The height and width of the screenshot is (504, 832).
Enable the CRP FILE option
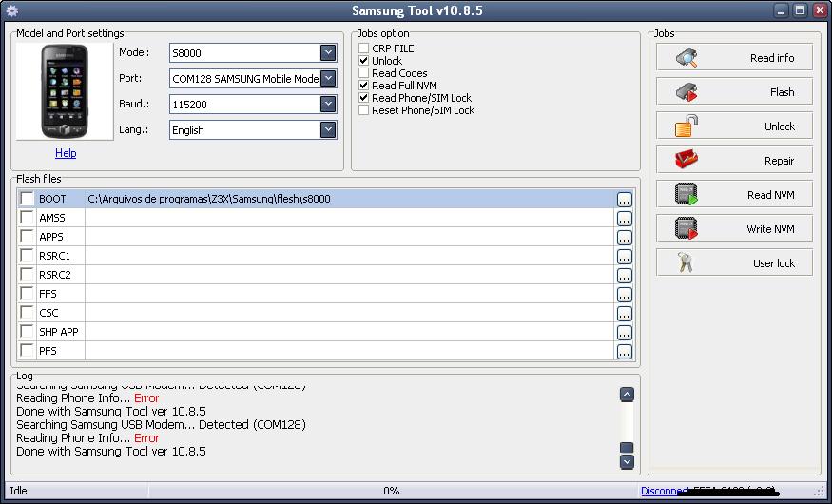click(363, 48)
